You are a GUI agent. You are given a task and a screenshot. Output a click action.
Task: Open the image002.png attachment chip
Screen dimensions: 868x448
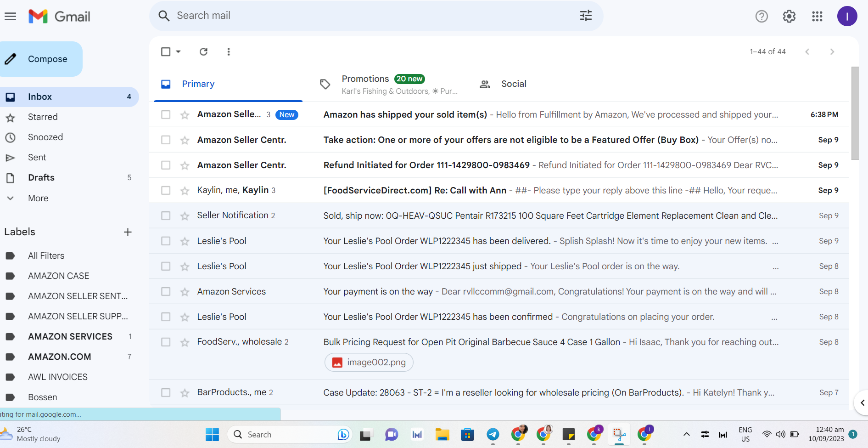coord(369,362)
